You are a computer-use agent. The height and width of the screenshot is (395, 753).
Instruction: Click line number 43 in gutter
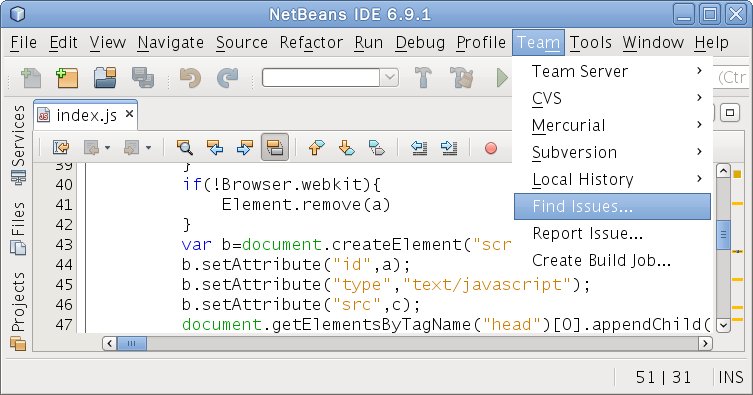point(64,244)
